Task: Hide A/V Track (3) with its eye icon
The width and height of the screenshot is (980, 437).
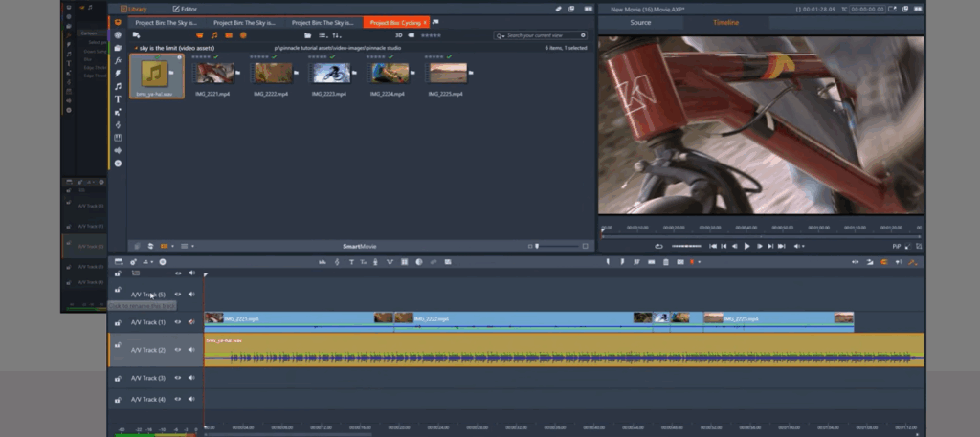Action: coord(177,378)
